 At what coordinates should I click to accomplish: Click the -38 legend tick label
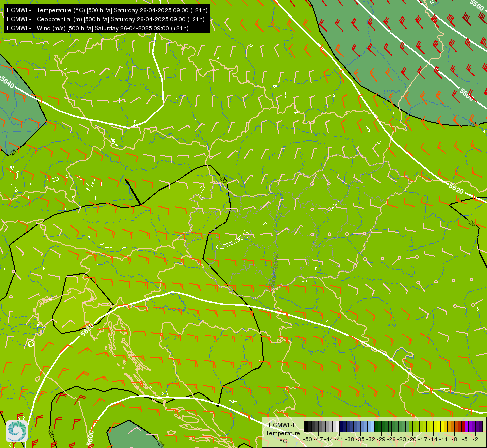(350, 439)
